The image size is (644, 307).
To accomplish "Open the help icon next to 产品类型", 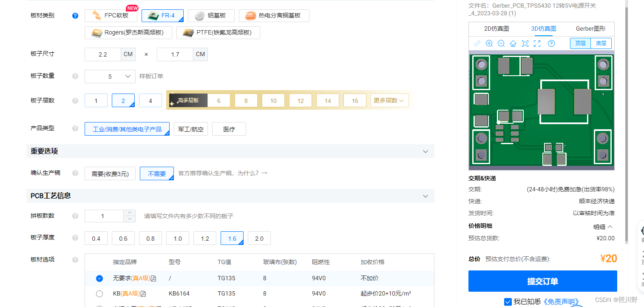I will [x=75, y=128].
